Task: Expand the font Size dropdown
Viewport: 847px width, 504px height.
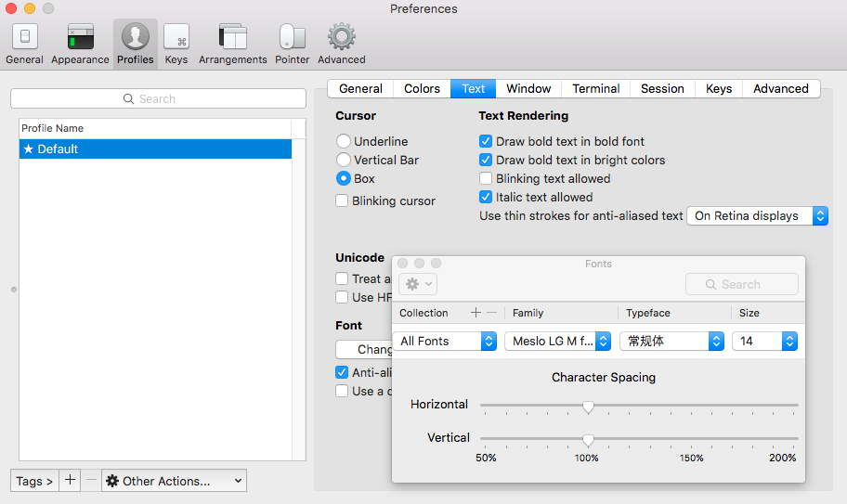Action: coord(764,341)
